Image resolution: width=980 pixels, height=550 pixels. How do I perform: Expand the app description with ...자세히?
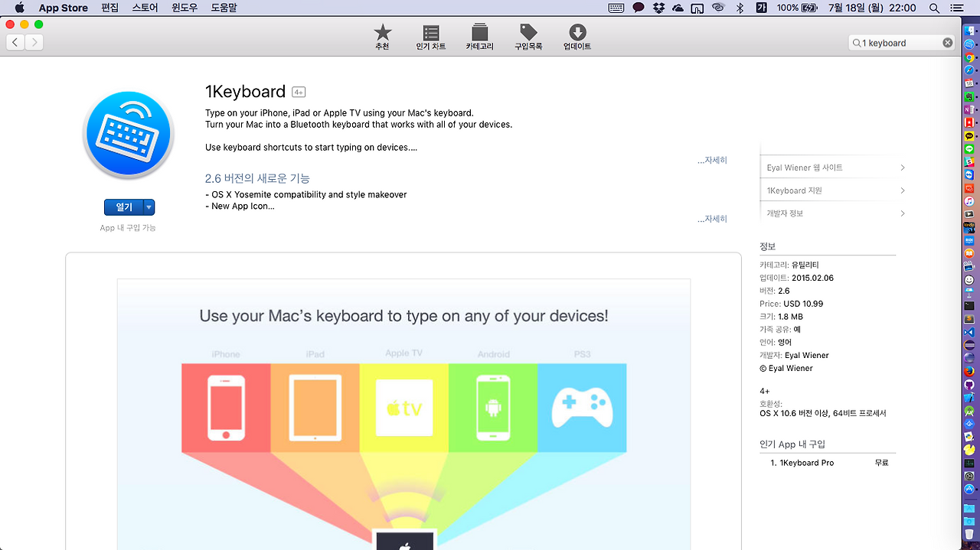[712, 160]
